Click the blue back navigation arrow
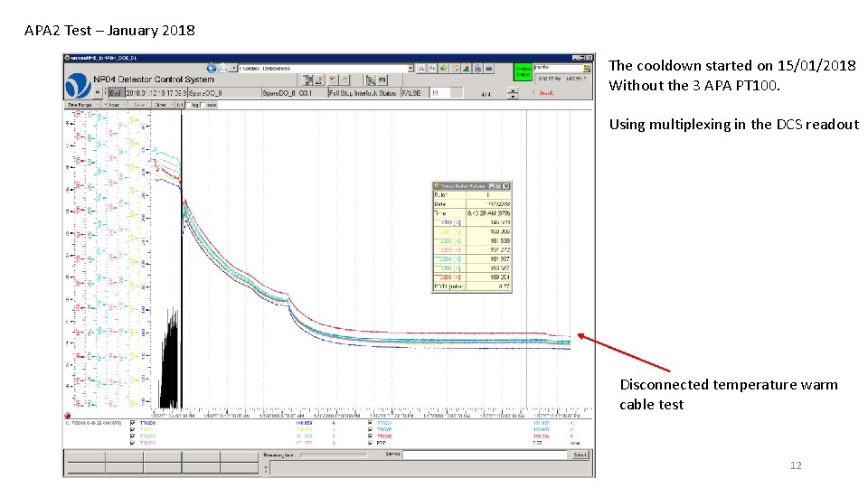This screenshot has height=488, width=868. click(x=211, y=68)
